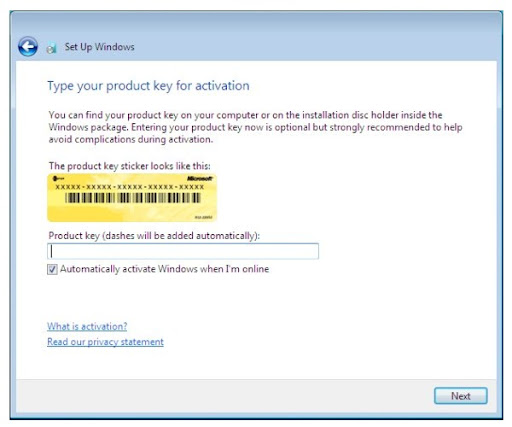Image resolution: width=512 pixels, height=427 pixels.
Task: Click the Set Up Windows installer icon
Action: [51, 48]
